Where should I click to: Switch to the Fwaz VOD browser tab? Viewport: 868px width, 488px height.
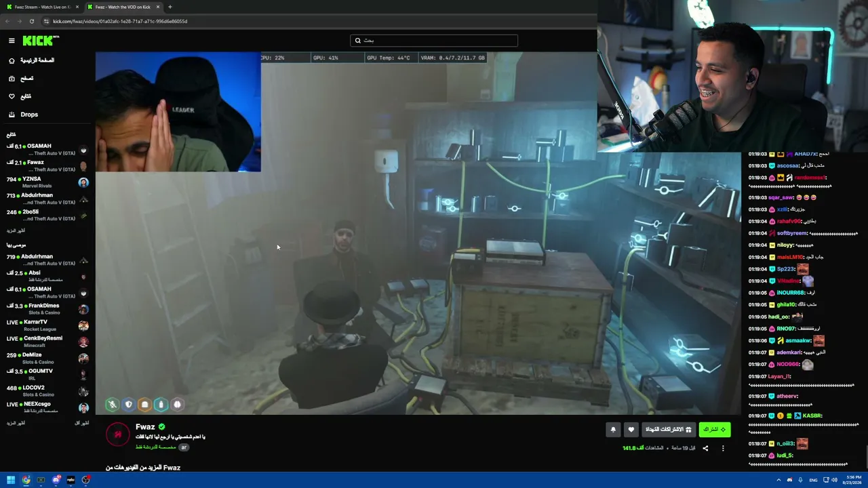tap(123, 7)
